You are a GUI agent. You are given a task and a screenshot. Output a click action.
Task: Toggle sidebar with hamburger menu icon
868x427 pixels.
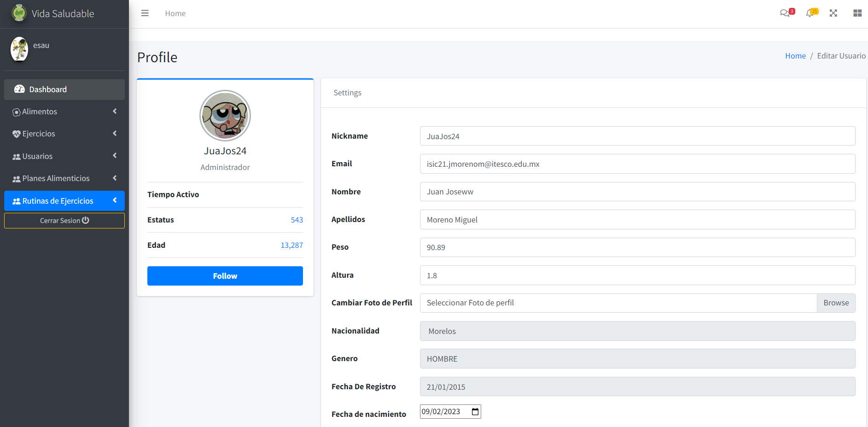(x=145, y=13)
